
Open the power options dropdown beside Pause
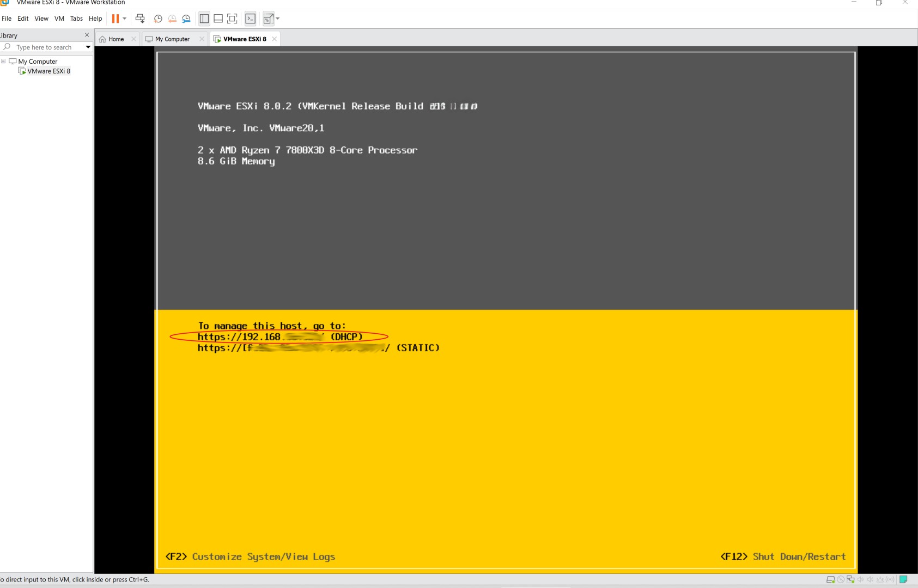125,19
